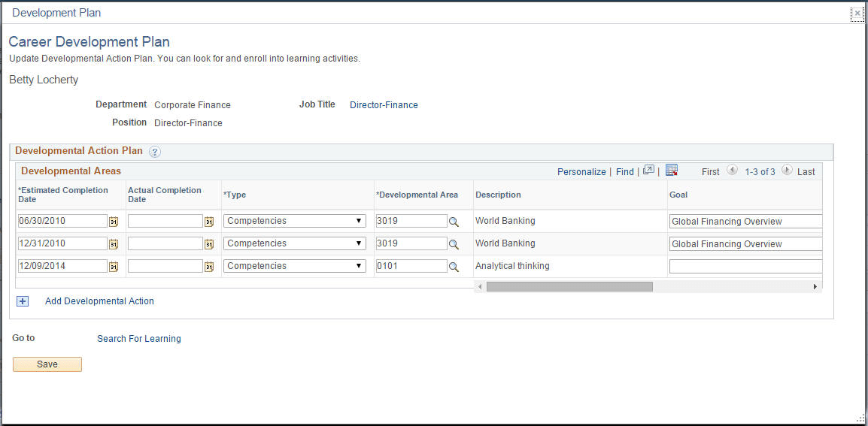Image resolution: width=868 pixels, height=426 pixels.
Task: Click Goal field in 06/30/2010 row
Action: (745, 222)
